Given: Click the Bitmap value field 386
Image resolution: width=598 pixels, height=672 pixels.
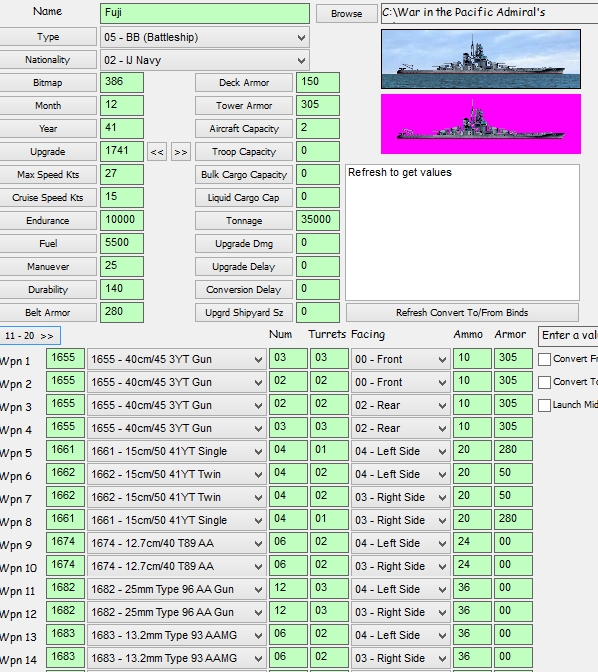Looking at the screenshot, I should pos(122,83).
